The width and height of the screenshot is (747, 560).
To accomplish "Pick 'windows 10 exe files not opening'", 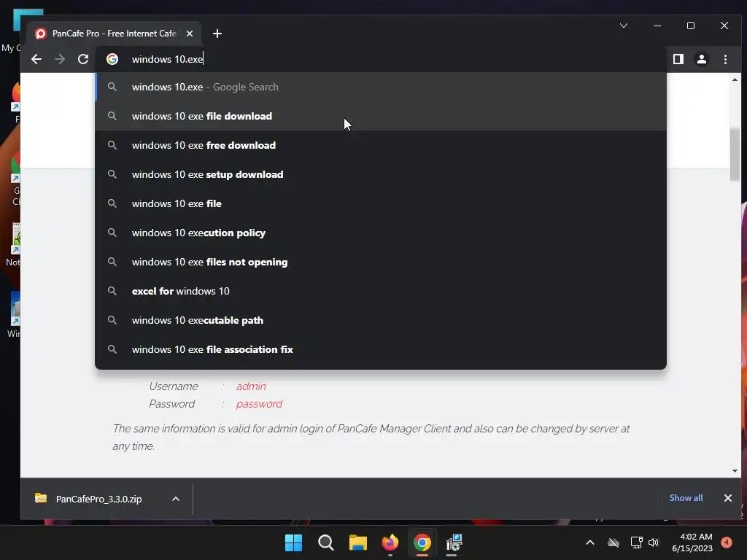I will pos(381,262).
